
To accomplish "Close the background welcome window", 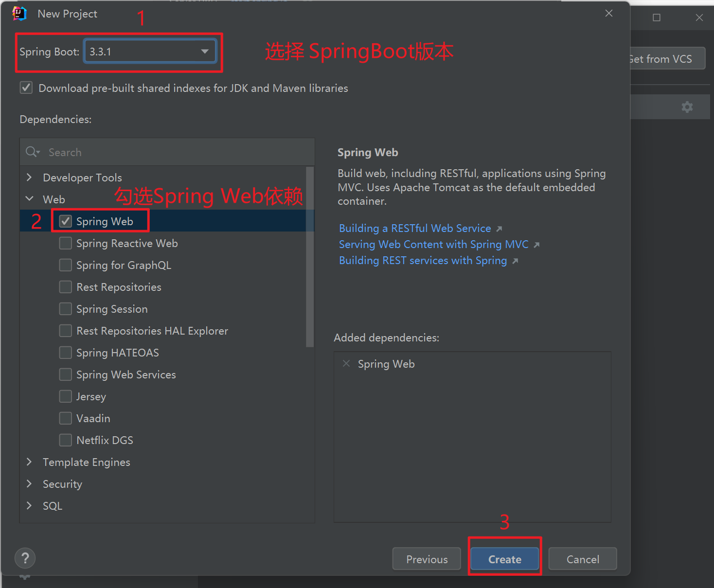I will pos(699,18).
